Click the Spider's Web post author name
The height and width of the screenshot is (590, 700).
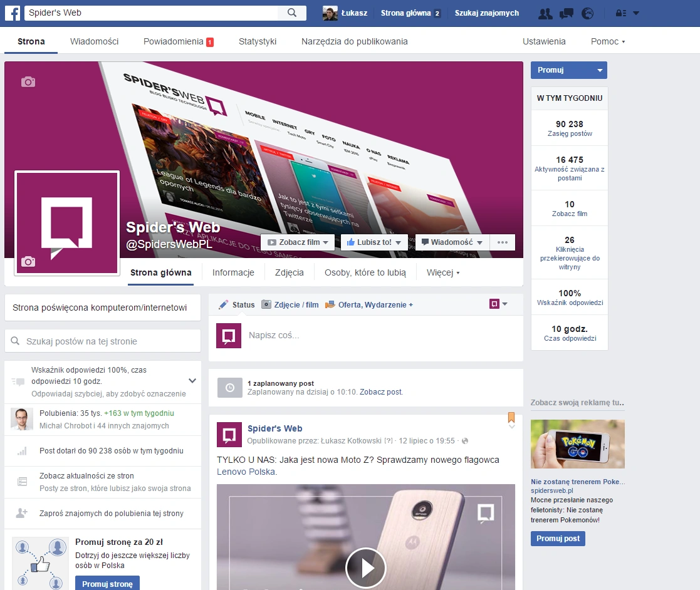[275, 428]
